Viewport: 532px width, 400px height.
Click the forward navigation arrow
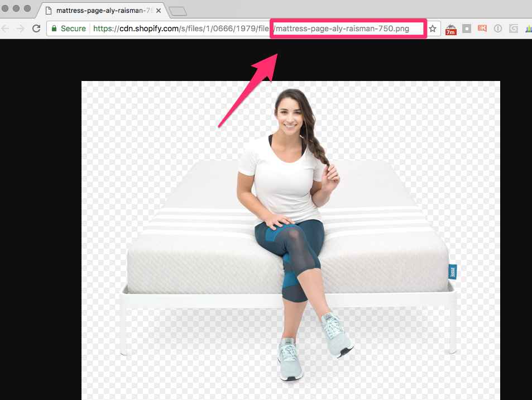(21, 28)
